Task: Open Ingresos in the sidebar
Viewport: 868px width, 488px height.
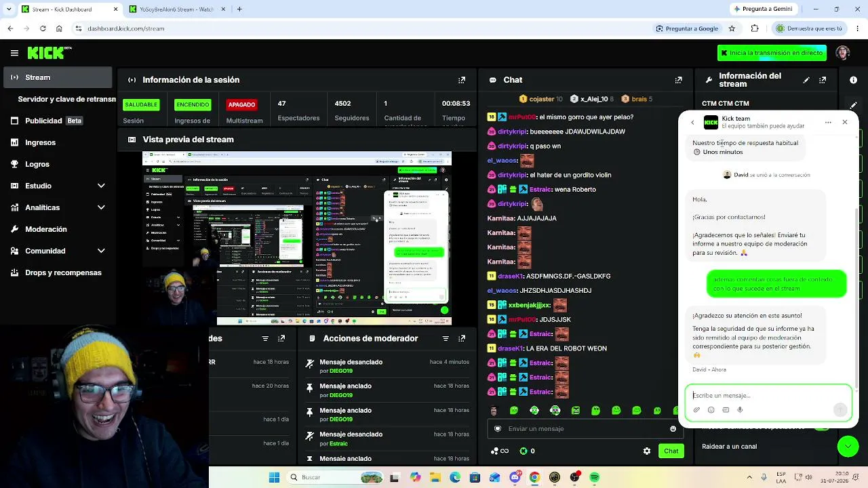Action: pos(58,142)
